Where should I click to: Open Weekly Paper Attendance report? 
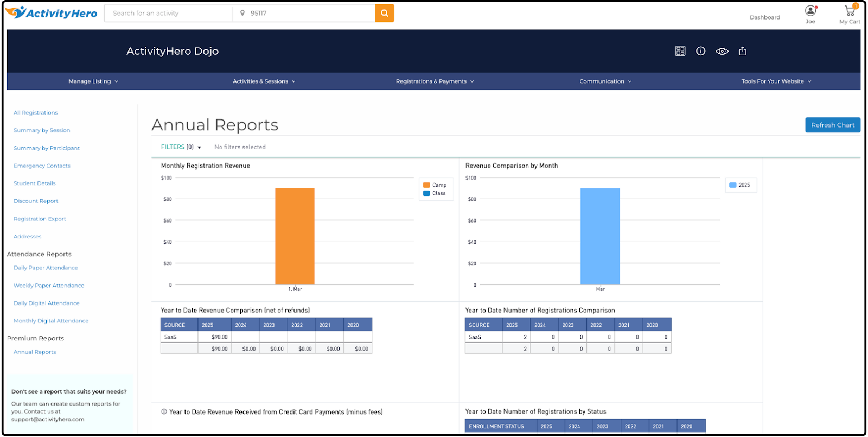click(49, 286)
